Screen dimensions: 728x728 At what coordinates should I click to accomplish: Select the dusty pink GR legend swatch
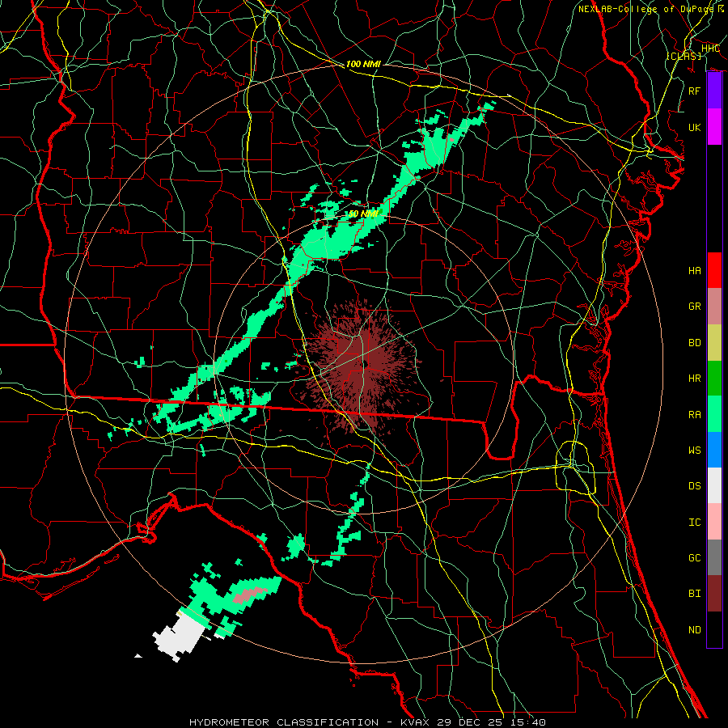[714, 306]
